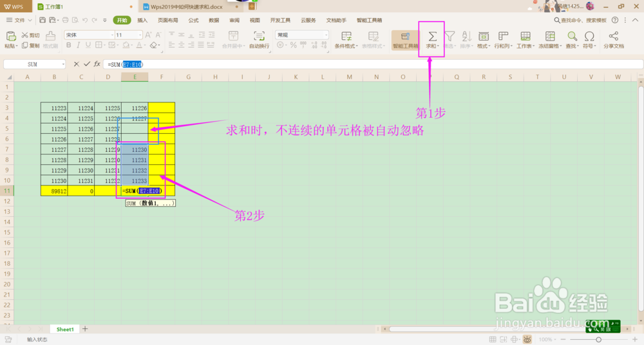Open Rows and Columns (行和列) menu
The width and height of the screenshot is (644, 345).
point(503,40)
